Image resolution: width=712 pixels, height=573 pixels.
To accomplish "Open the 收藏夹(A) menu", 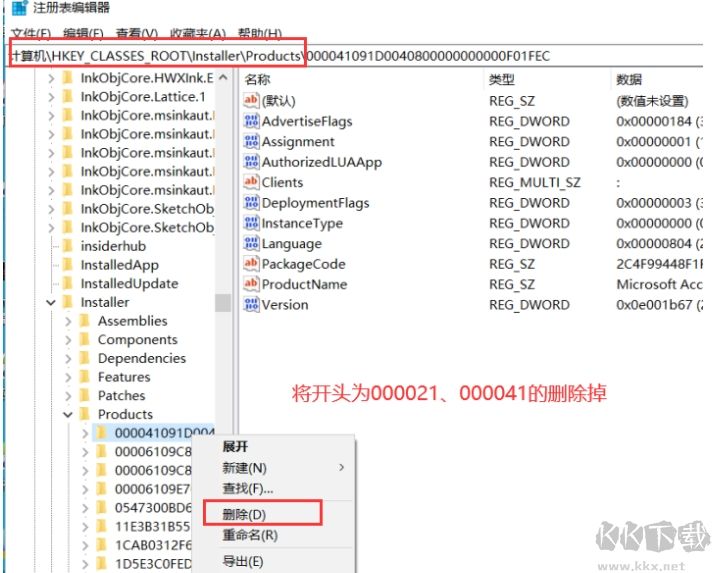I will [198, 34].
